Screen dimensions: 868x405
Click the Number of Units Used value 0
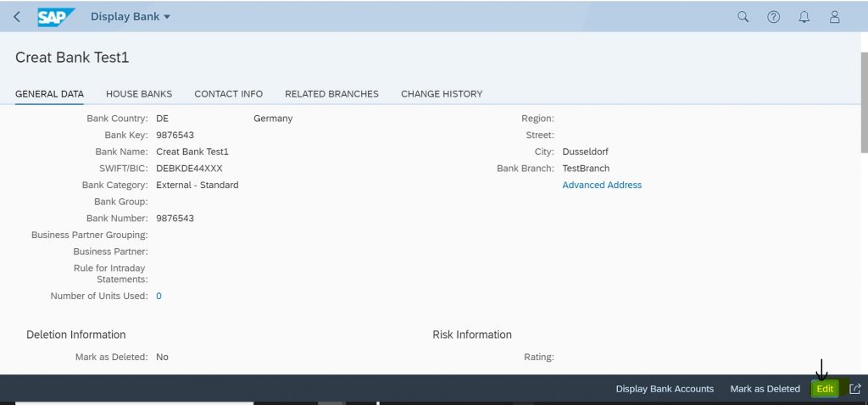coord(159,296)
